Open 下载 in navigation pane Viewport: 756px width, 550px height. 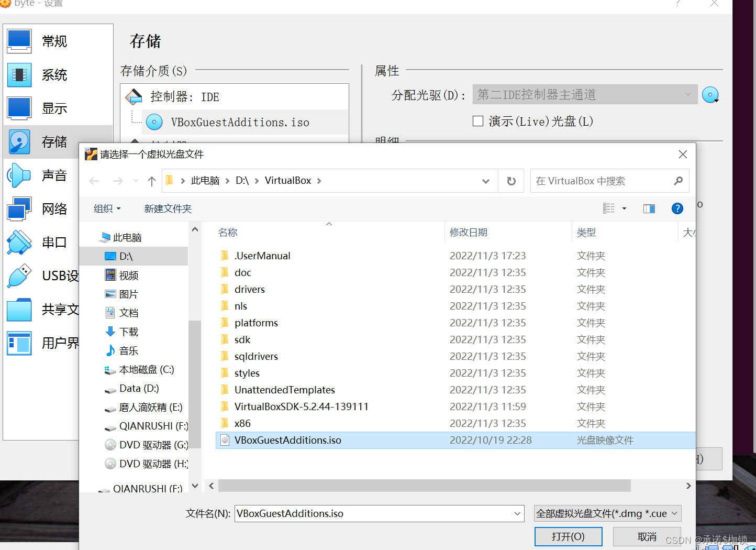128,332
